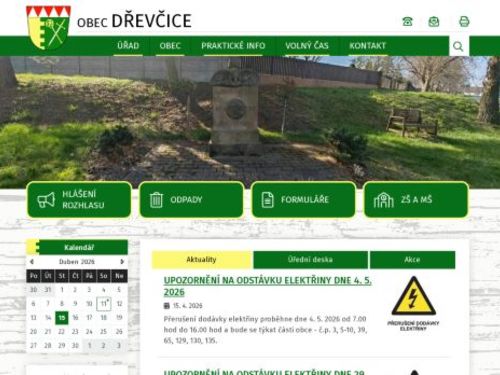The height and width of the screenshot is (375, 500).
Task: Click the megaphone icon for Hlášení rozhlasu
Action: pos(46,200)
